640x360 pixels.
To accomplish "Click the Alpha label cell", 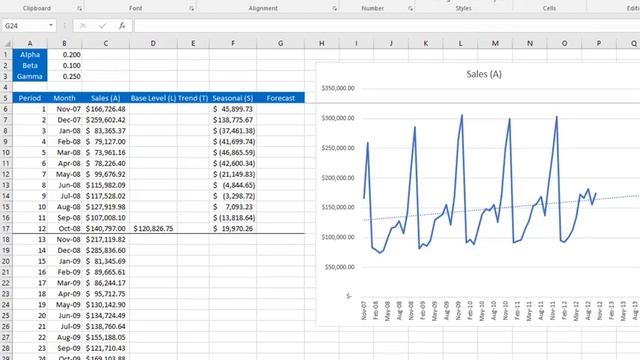I will (30, 54).
